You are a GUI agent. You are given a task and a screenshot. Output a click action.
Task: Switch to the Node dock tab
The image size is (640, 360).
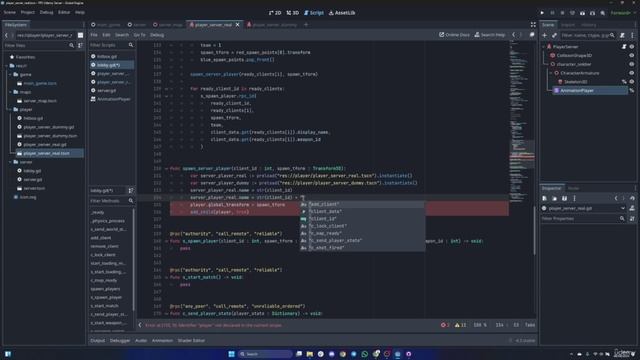[573, 188]
